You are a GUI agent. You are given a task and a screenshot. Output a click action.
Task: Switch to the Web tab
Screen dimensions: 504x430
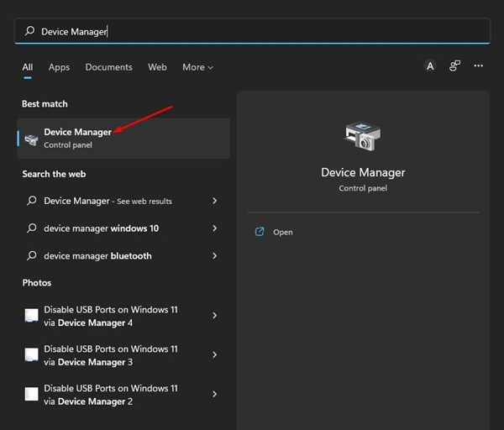pos(157,67)
